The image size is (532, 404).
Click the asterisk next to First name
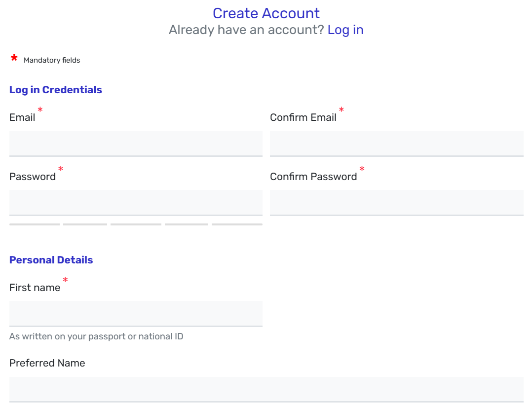point(65,280)
